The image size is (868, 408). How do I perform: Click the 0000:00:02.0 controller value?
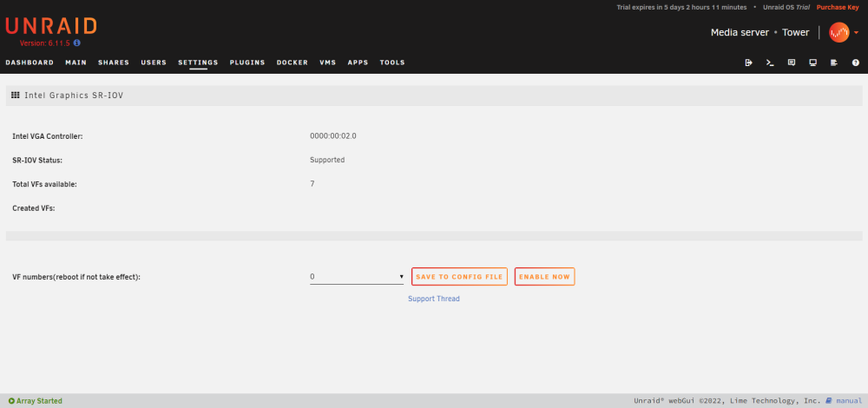332,135
